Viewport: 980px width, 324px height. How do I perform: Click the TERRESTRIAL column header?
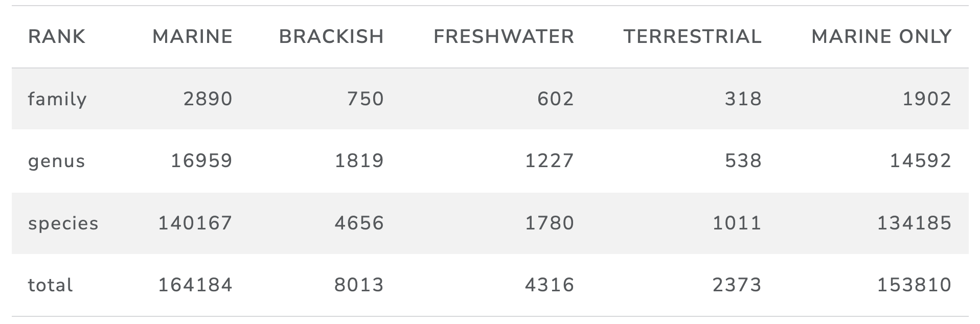coord(693,37)
